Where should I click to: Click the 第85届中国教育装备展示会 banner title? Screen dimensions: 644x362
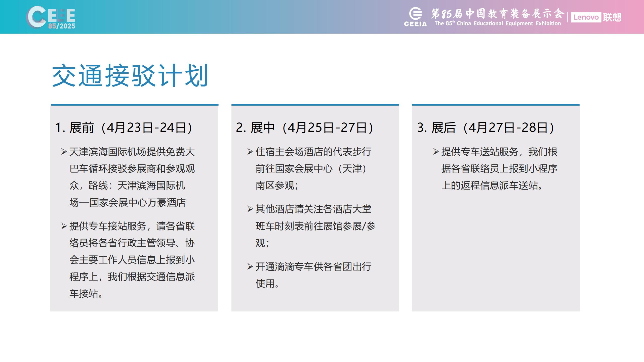(x=497, y=13)
